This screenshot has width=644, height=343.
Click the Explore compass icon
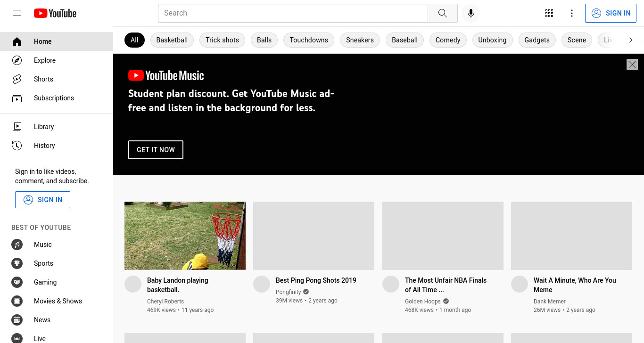click(x=17, y=60)
